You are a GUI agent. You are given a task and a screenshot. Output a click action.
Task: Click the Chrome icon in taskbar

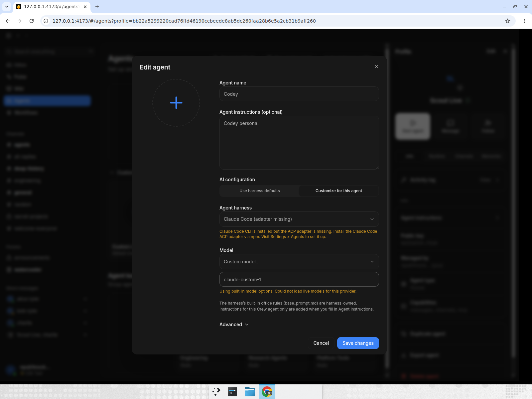267,392
